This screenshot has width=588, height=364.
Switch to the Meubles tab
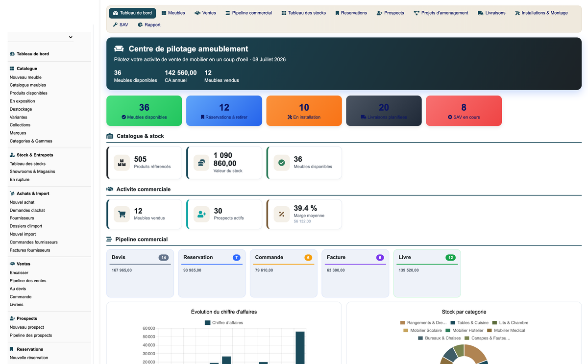[173, 13]
